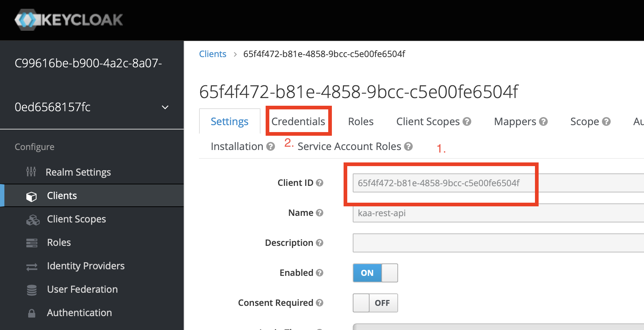Click the User Federation database icon
The image size is (644, 330).
tap(32, 290)
